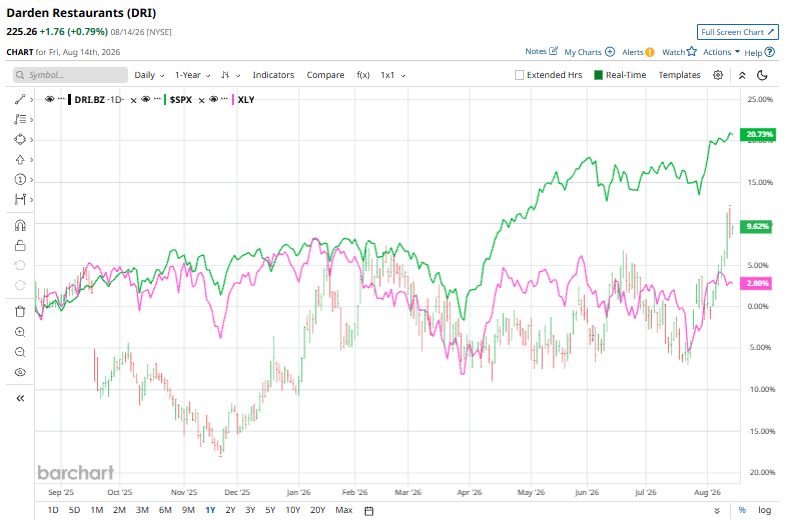This screenshot has width=787, height=527.
Task: Delete drawings with the trash icon
Action: click(x=20, y=312)
